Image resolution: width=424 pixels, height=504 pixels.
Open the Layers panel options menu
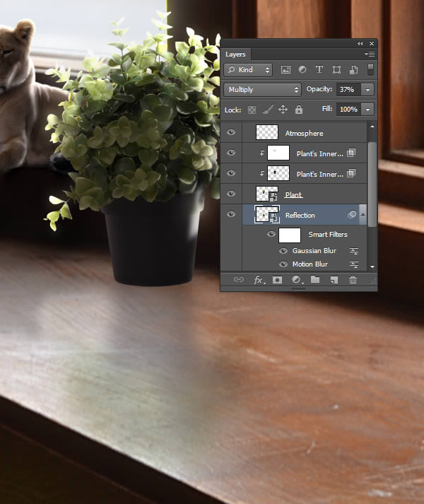point(370,54)
